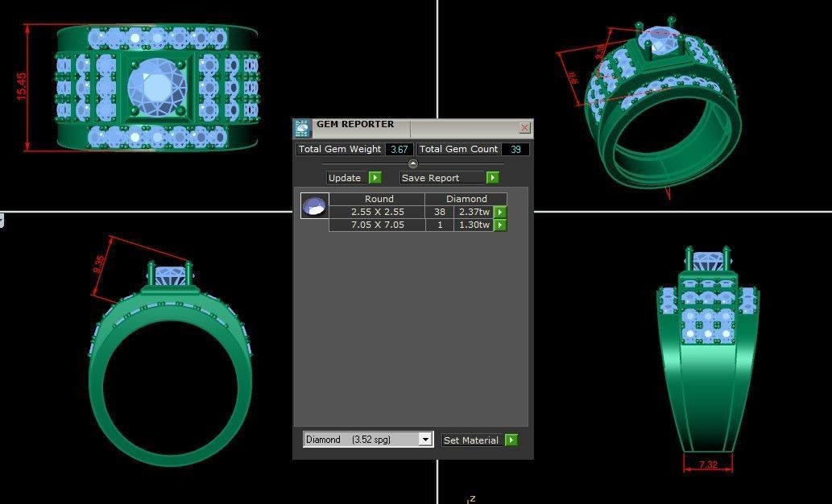Click the Update button label
832x504 pixels.
coord(345,178)
